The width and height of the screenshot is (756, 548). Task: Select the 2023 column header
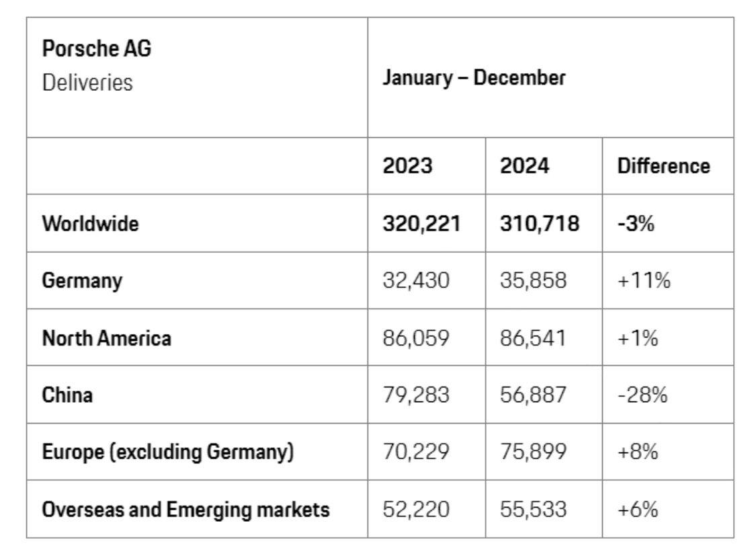click(407, 166)
